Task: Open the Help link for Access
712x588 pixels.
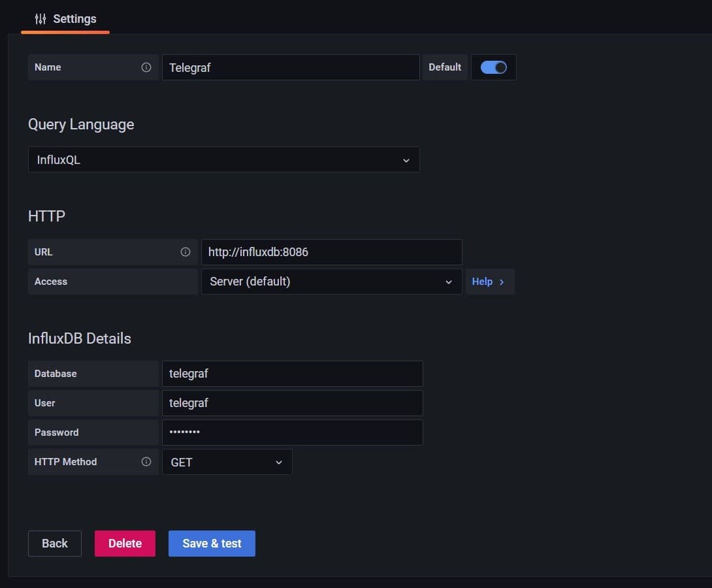Action: pos(483,282)
